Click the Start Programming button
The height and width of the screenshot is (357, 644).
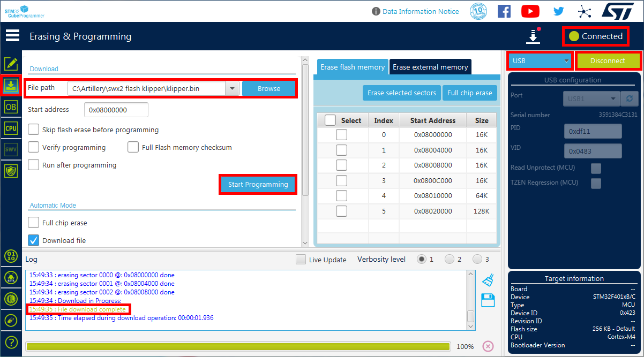click(258, 185)
